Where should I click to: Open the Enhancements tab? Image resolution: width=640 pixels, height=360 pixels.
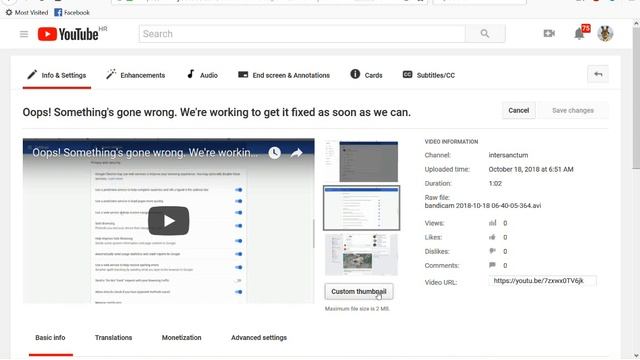(x=136, y=75)
